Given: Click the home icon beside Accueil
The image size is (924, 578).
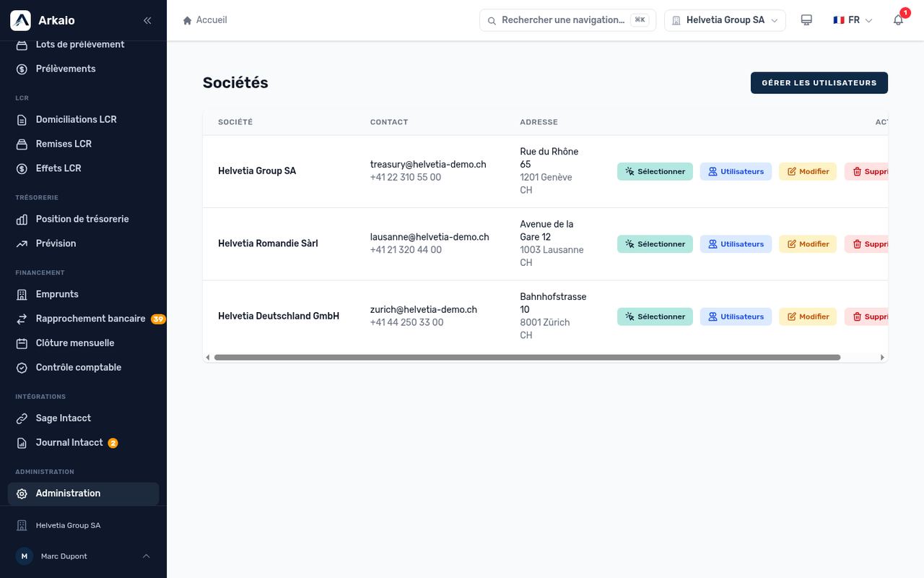Looking at the screenshot, I should pos(188,20).
